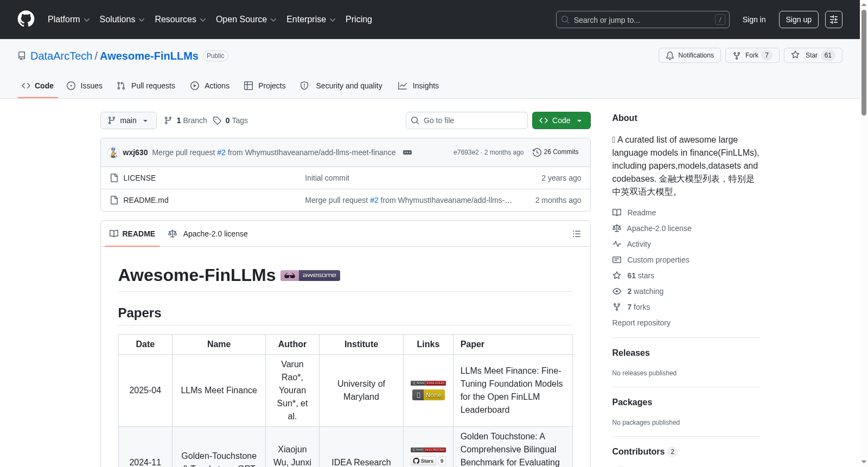The width and height of the screenshot is (868, 467).
Task: Expand the commit message ellipsis
Action: pyautogui.click(x=407, y=152)
